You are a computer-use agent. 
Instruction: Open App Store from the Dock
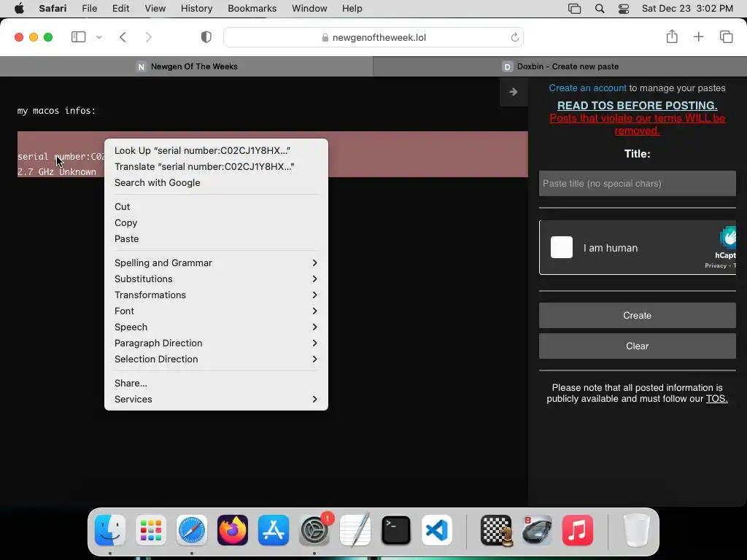click(x=274, y=530)
